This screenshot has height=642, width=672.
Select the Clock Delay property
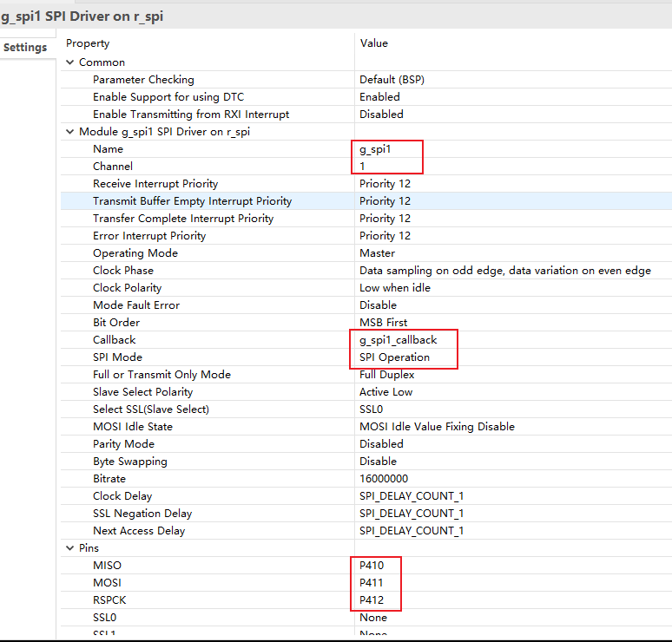click(x=122, y=496)
